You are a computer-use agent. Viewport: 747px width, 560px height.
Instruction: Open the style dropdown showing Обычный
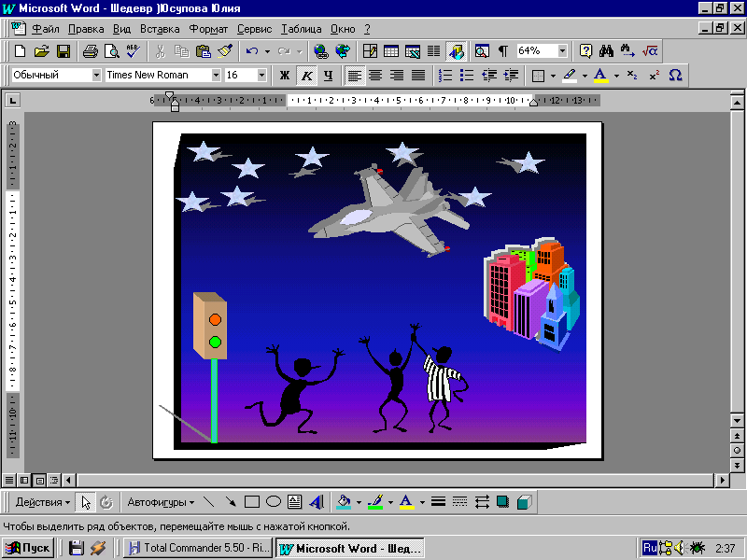tap(96, 76)
